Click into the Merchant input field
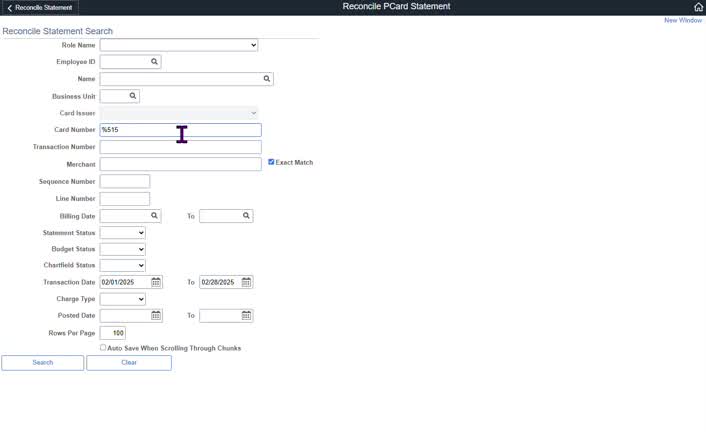 (x=180, y=164)
